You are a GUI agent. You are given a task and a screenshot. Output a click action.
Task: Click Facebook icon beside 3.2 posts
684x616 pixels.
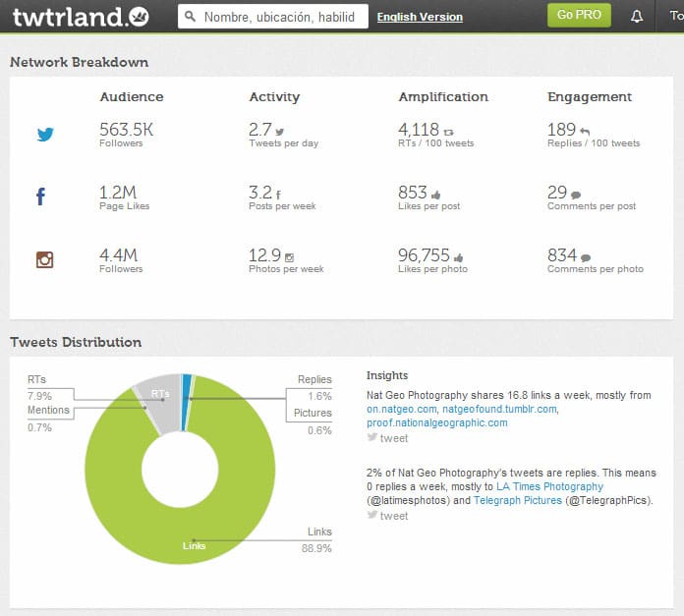point(278,195)
